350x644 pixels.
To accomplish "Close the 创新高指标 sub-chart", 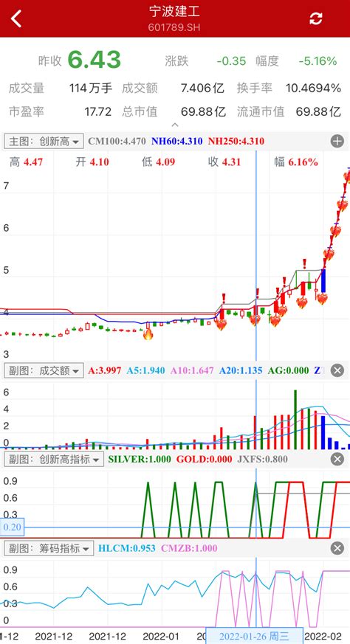I will [337, 459].
